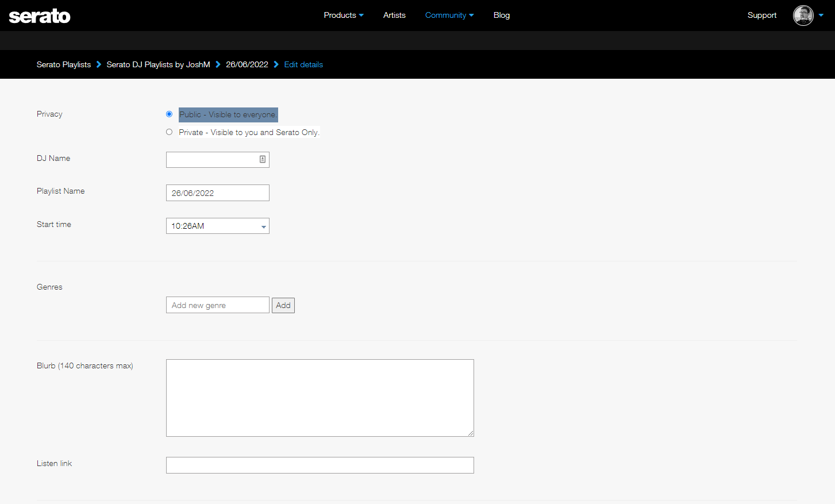Focus the Playlist Name field
This screenshot has height=504, width=835.
(x=217, y=193)
